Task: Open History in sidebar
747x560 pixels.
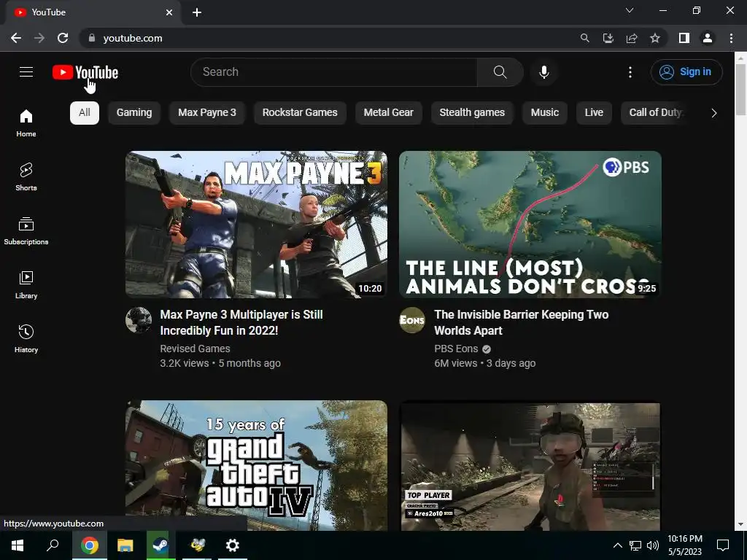Action: coord(26,338)
